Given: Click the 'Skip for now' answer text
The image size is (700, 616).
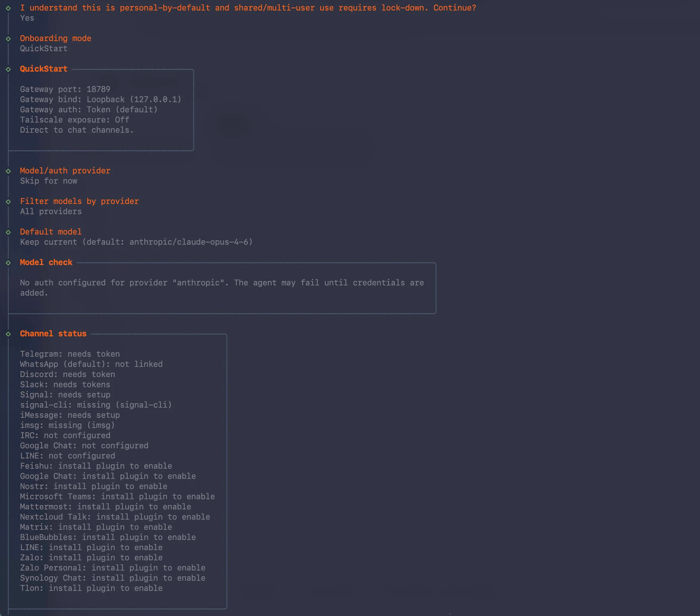Looking at the screenshot, I should [48, 181].
